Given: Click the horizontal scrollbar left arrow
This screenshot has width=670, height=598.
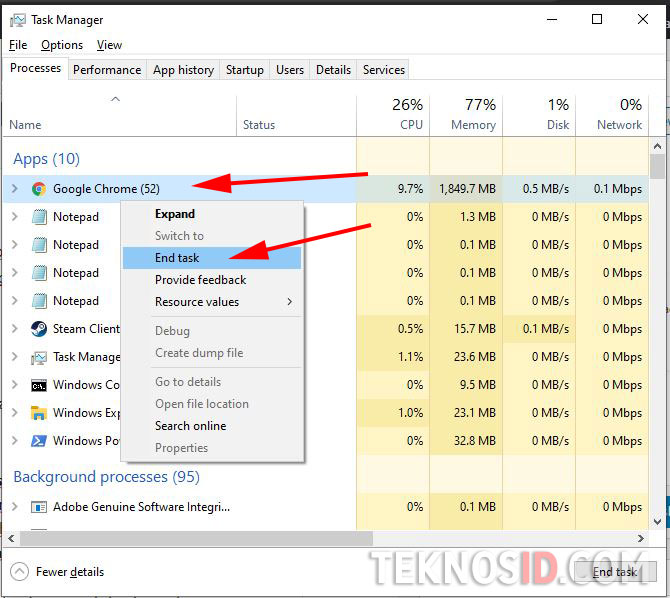Looking at the screenshot, I should tap(12, 539).
